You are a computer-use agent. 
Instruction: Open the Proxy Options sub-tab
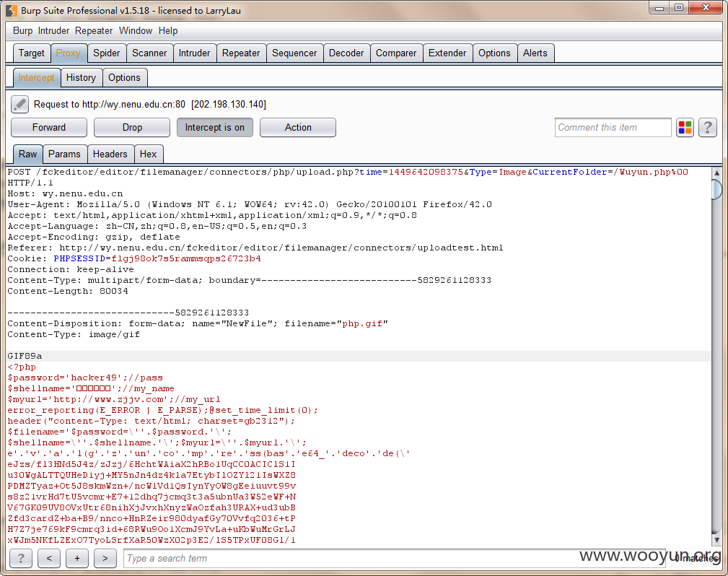[x=124, y=77]
